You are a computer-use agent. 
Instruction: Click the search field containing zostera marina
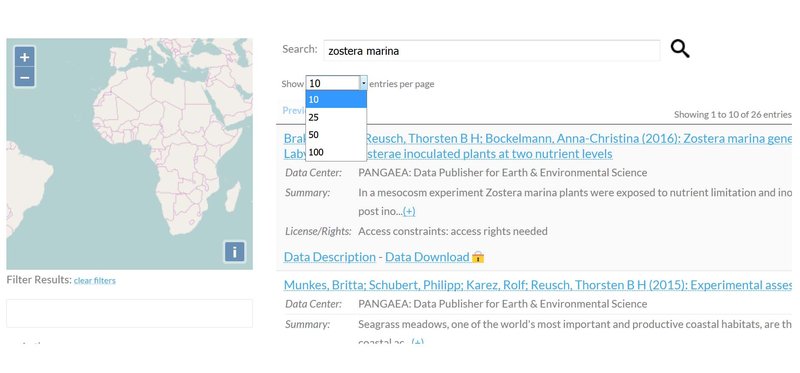click(x=491, y=51)
